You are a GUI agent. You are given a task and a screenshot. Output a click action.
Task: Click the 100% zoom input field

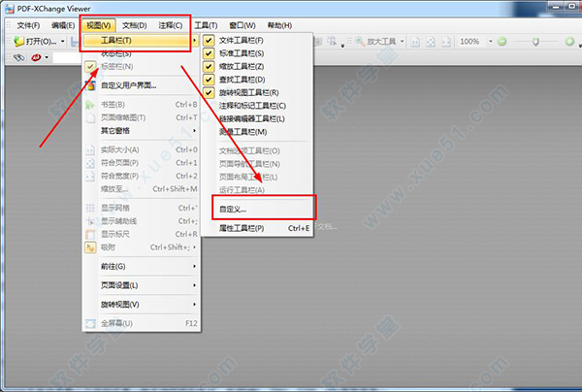(471, 41)
